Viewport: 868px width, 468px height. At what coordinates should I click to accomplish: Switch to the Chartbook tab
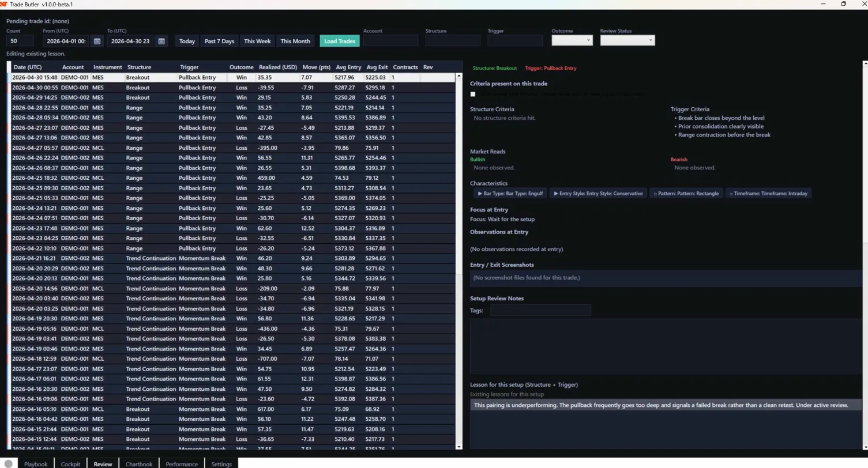[x=139, y=464]
